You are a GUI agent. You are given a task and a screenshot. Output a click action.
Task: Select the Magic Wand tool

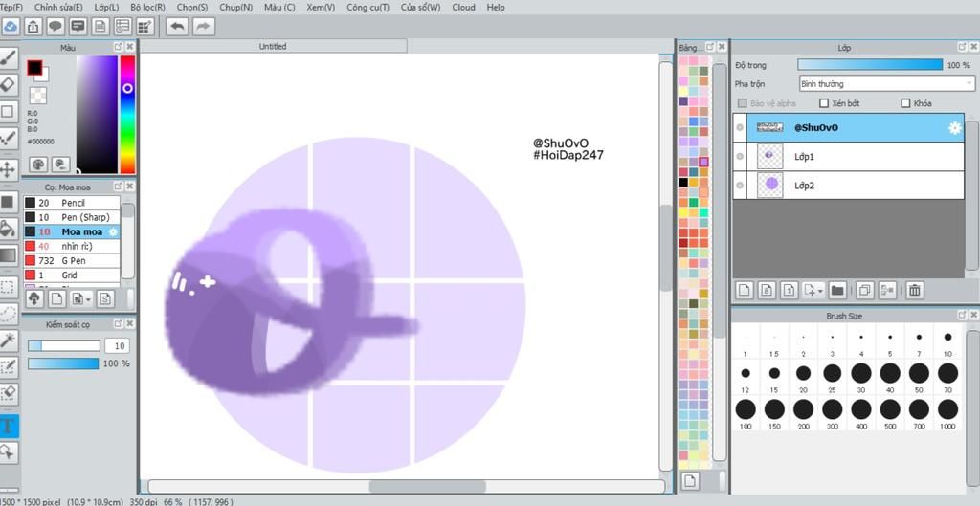8,341
